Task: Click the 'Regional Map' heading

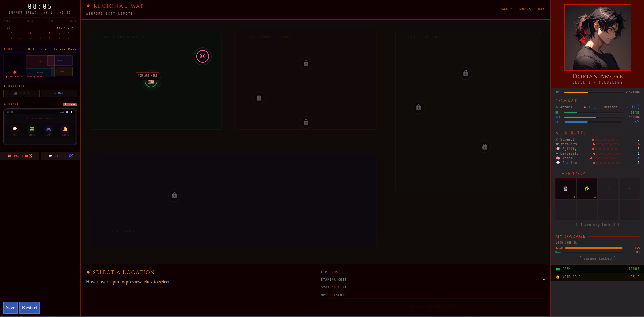Action: 118,6
